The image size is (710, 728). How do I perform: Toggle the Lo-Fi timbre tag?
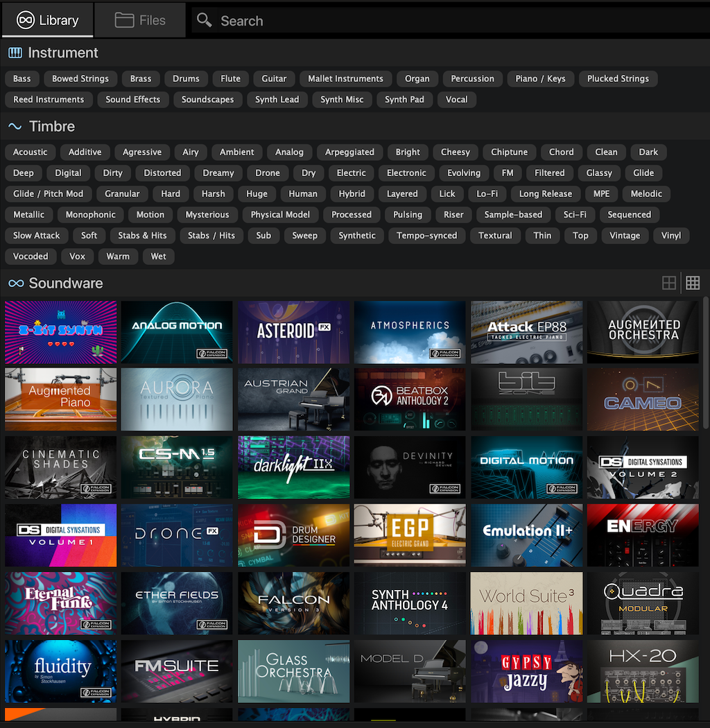487,193
